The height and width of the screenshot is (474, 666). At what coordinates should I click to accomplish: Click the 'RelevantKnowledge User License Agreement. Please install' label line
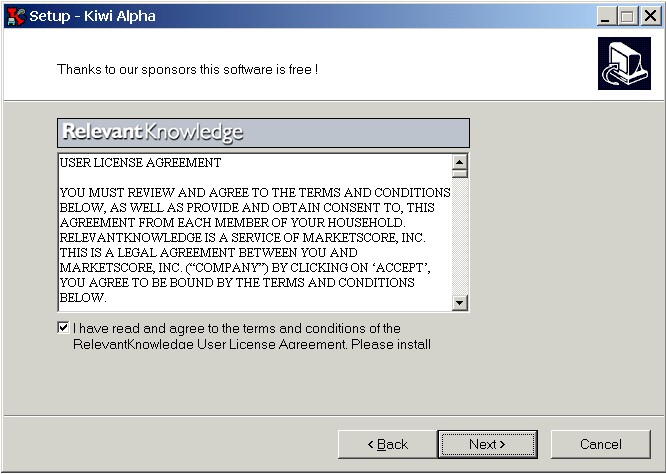click(252, 344)
